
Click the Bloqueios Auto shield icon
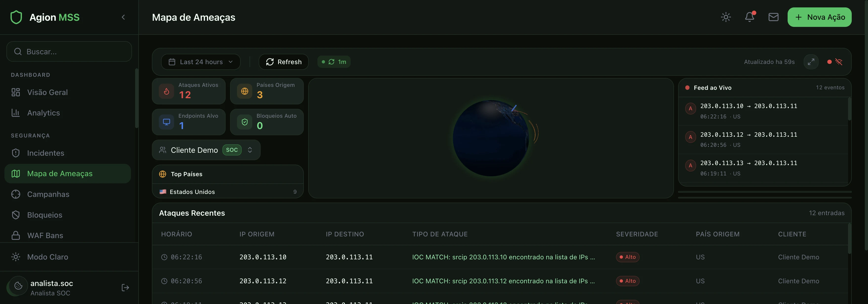(x=245, y=122)
